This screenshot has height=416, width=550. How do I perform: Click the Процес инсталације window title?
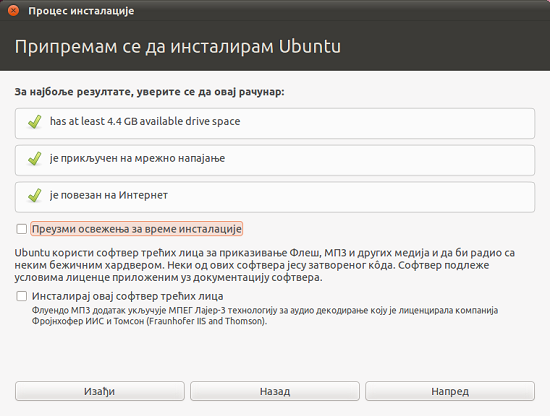[x=81, y=11]
